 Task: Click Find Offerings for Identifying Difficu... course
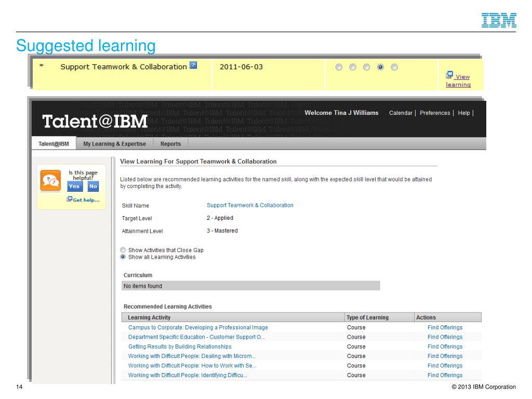point(445,375)
